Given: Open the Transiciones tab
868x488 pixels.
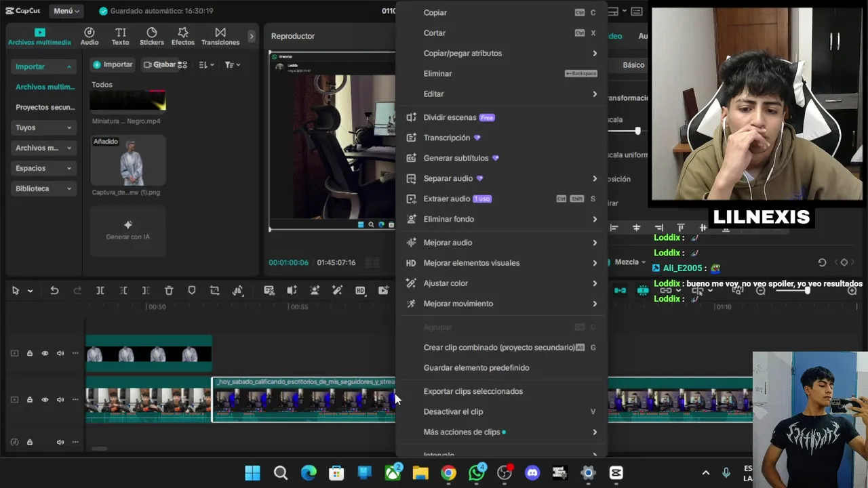Looking at the screenshot, I should [220, 37].
